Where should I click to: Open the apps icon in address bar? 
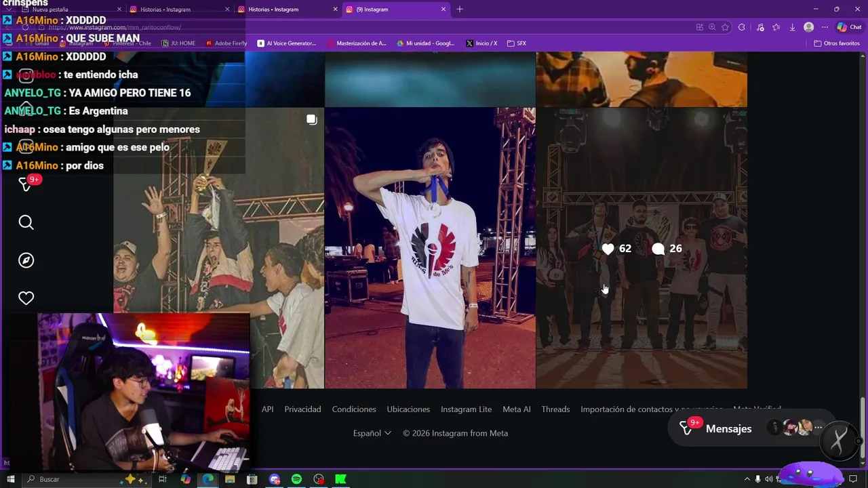pyautogui.click(x=699, y=27)
